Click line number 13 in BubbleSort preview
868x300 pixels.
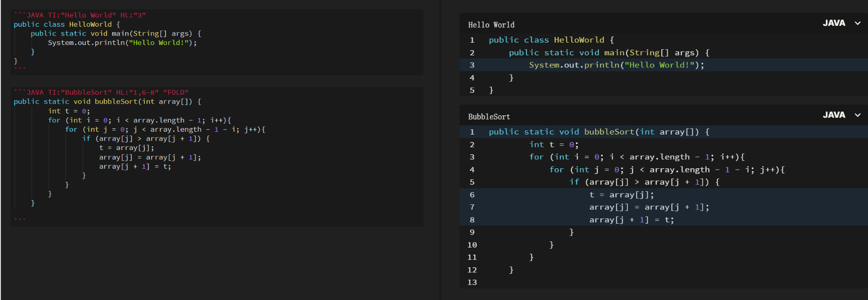472,282
